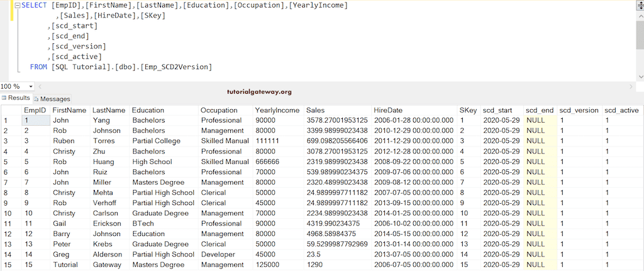This screenshot has height=271, width=644.
Task: Click the FROM keyword in the query
Action: coord(38,67)
